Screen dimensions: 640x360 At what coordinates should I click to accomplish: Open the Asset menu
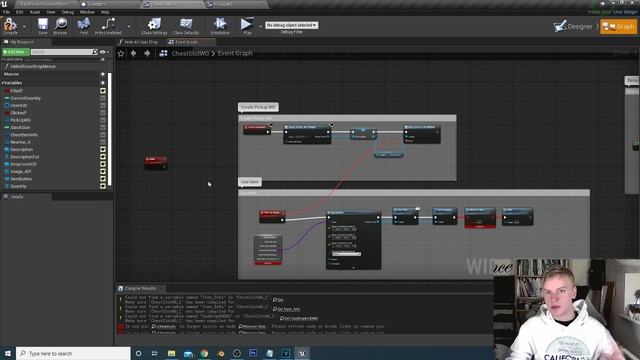point(35,12)
